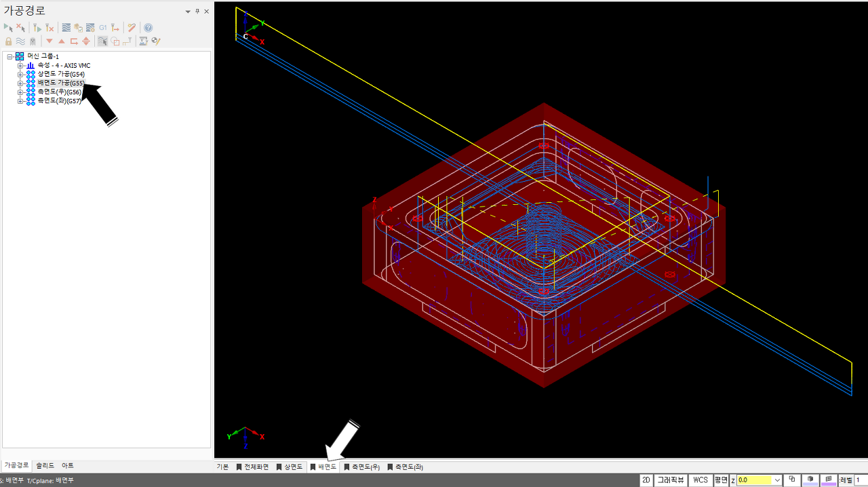The height and width of the screenshot is (487, 868).
Task: Open the toolpaths panel options dropdown arrow
Action: 189,12
